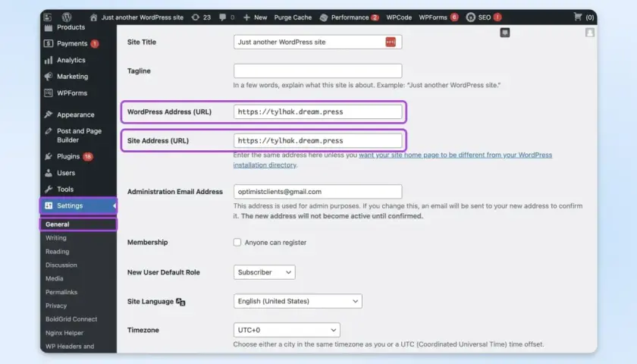Open the Site Language dropdown
This screenshot has height=364, width=637.
(x=298, y=301)
